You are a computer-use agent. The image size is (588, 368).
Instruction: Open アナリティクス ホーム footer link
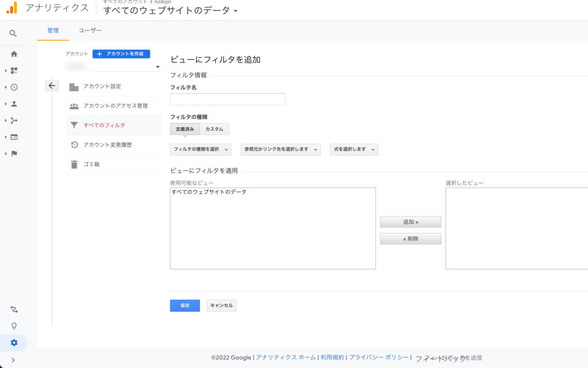click(286, 358)
